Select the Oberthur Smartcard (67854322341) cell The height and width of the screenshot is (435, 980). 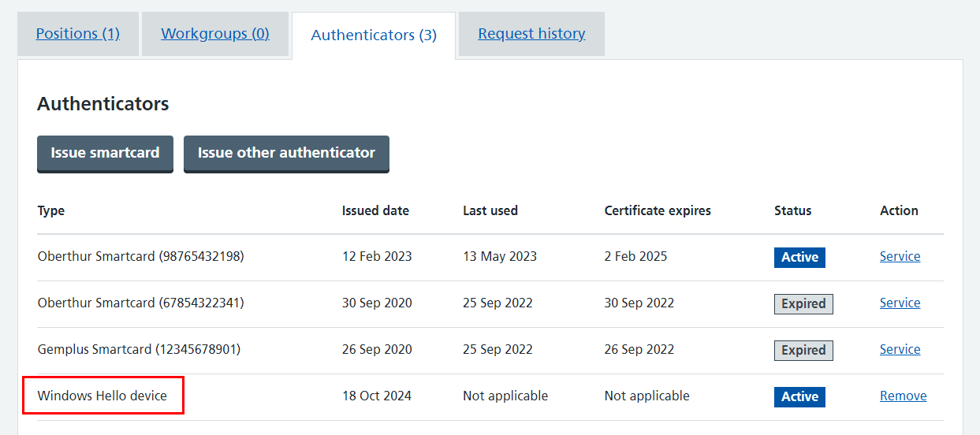140,303
